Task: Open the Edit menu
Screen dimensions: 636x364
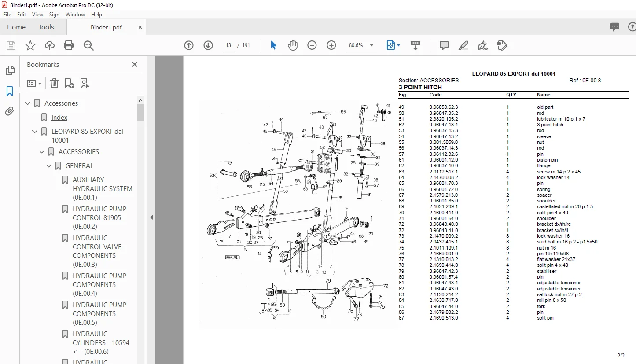Action: pos(22,15)
